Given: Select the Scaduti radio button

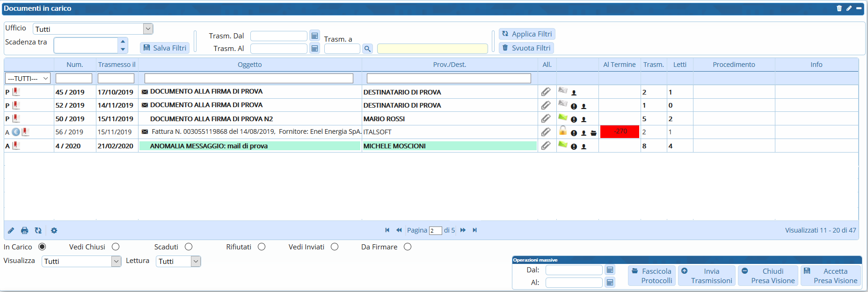Looking at the screenshot, I should click(x=189, y=247).
